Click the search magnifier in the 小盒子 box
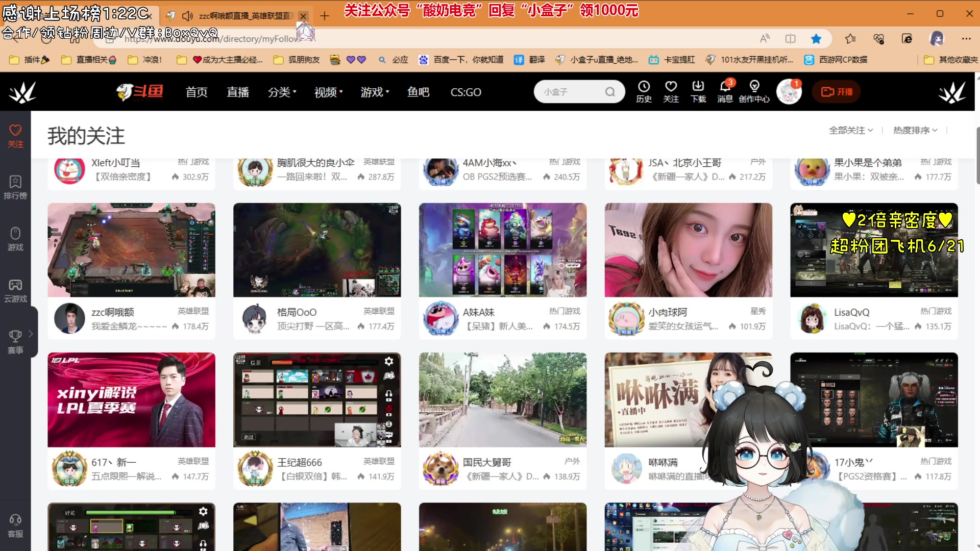This screenshot has width=980, height=551. 610,92
